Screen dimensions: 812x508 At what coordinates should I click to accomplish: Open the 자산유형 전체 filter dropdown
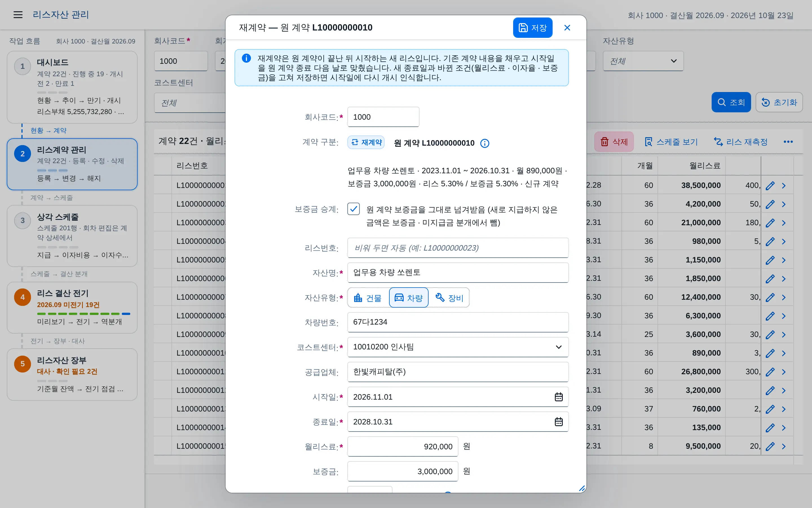tap(643, 61)
